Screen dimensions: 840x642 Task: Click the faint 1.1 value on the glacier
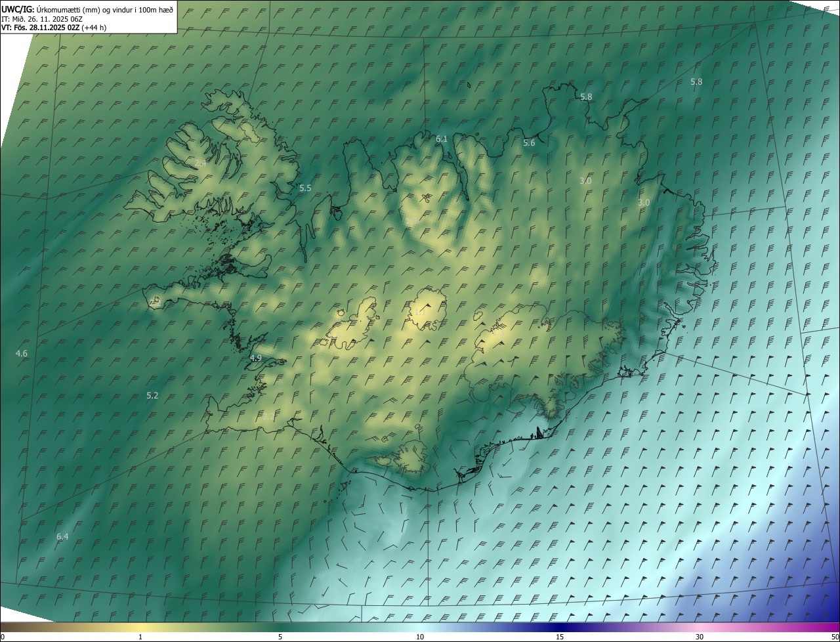(420, 312)
